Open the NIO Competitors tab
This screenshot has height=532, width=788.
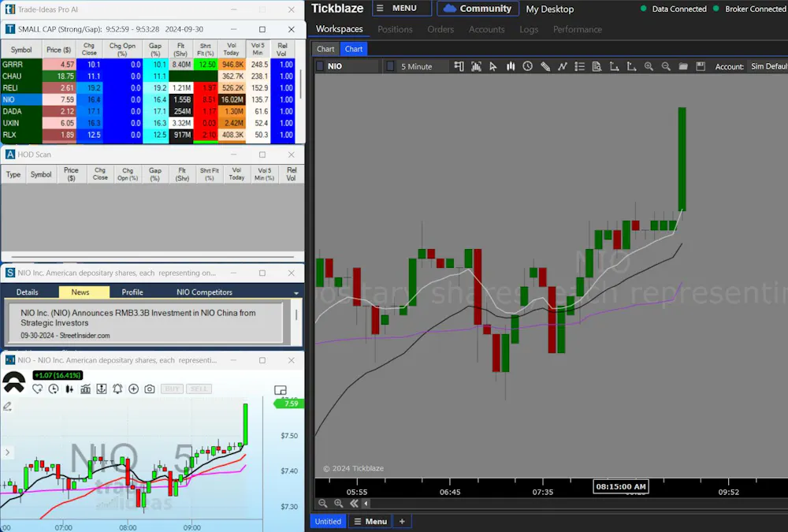(204, 292)
